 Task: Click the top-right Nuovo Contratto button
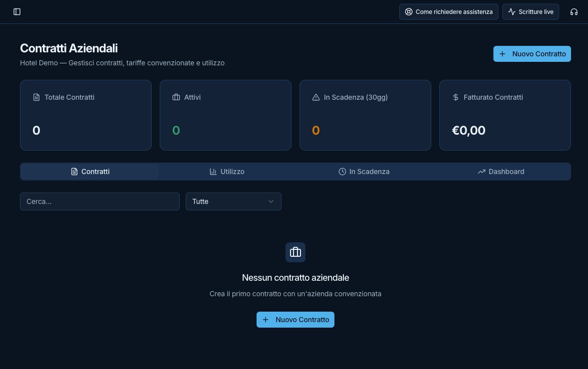point(532,54)
